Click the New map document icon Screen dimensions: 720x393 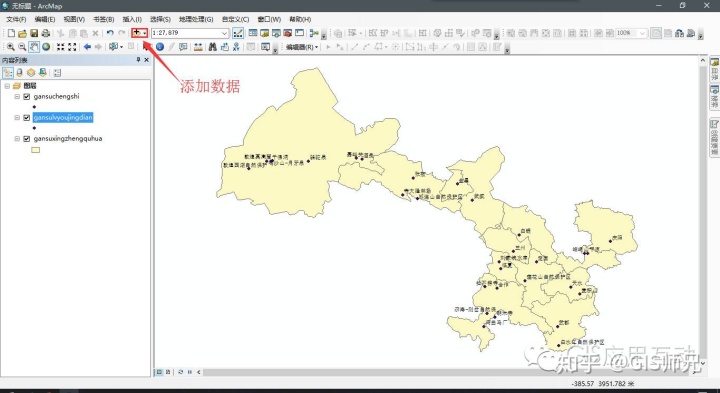11,33
